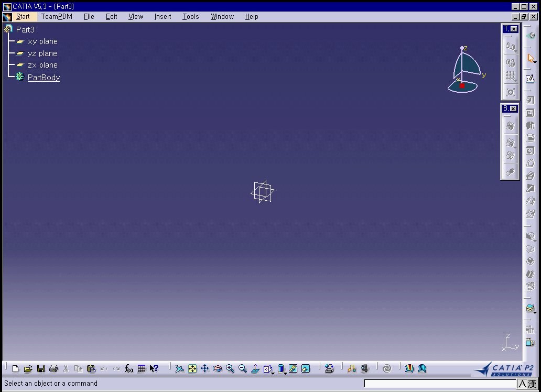This screenshot has width=541, height=392.
Task: Click the Open file folder icon
Action: (28, 368)
